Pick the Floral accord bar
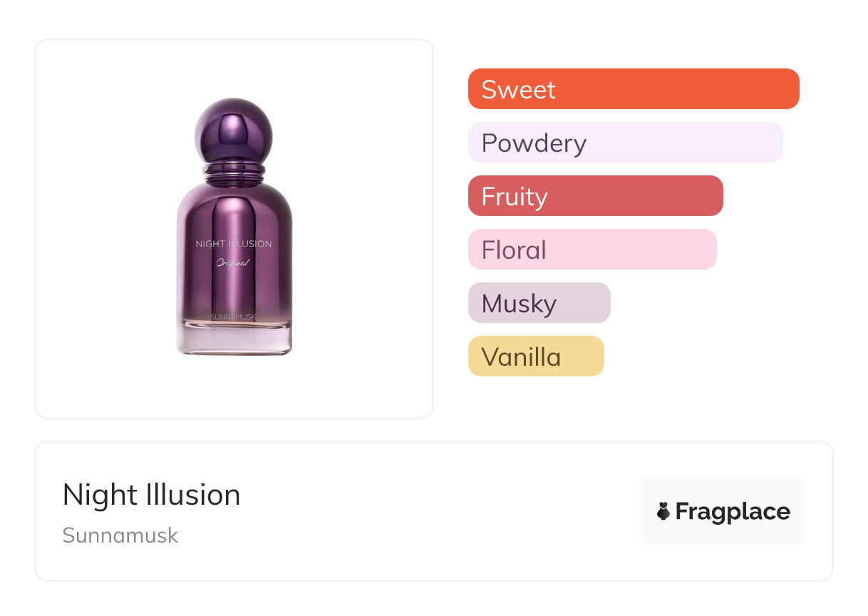 tap(592, 250)
